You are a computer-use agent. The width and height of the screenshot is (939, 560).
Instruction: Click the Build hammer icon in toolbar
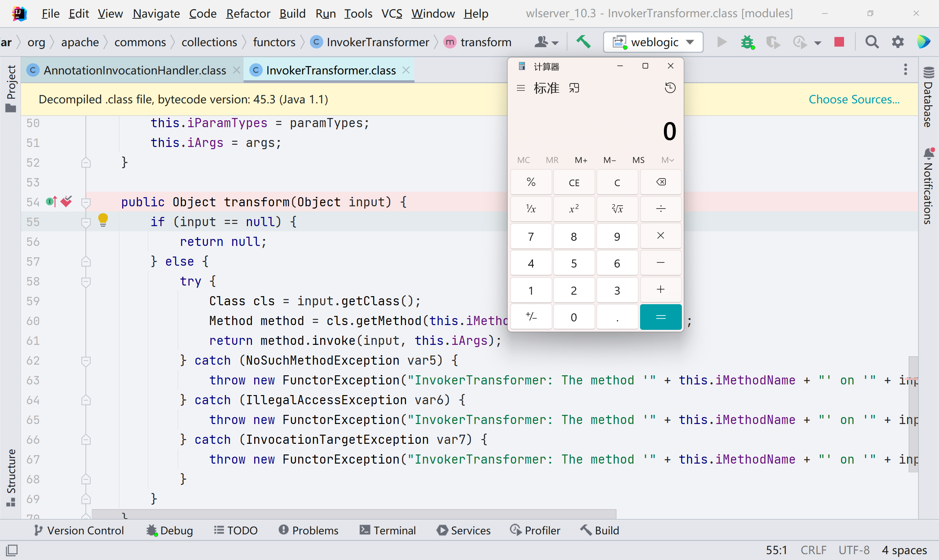(583, 42)
